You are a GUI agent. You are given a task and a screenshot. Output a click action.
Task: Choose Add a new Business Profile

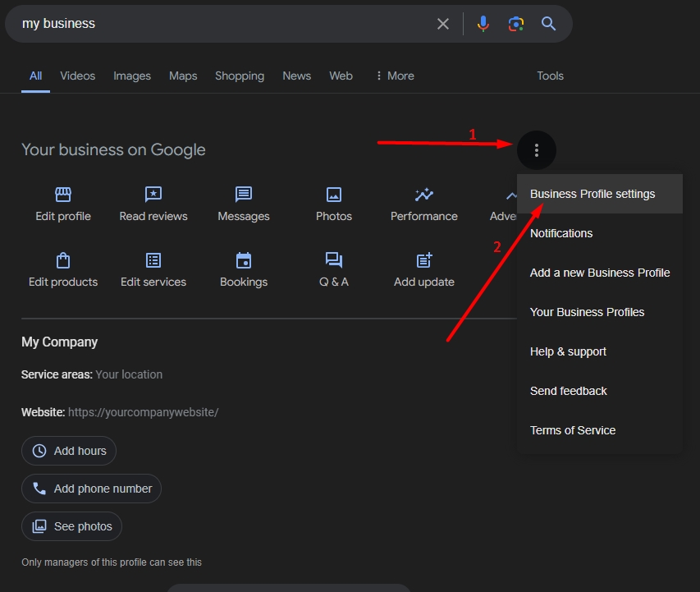[x=600, y=273]
